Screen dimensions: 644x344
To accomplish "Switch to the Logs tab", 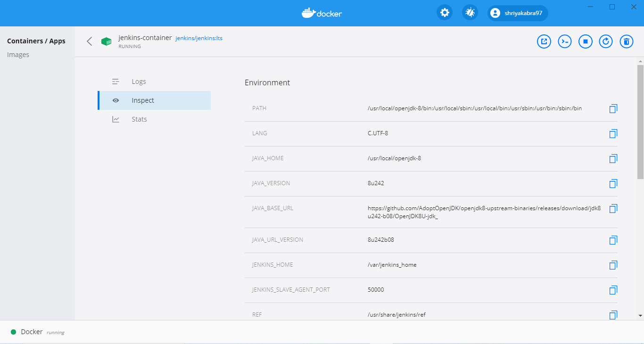I will pyautogui.click(x=139, y=82).
